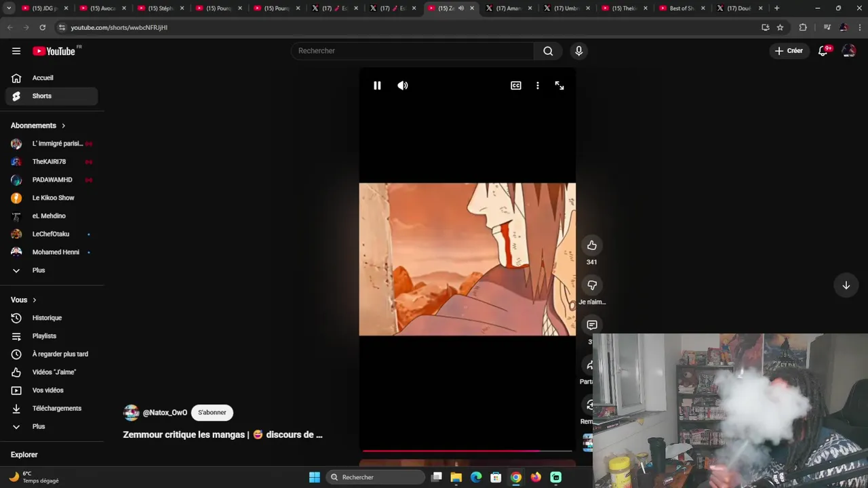Go back with Chrome's back arrow
Screen dimensions: 868x488
[x=9, y=27]
